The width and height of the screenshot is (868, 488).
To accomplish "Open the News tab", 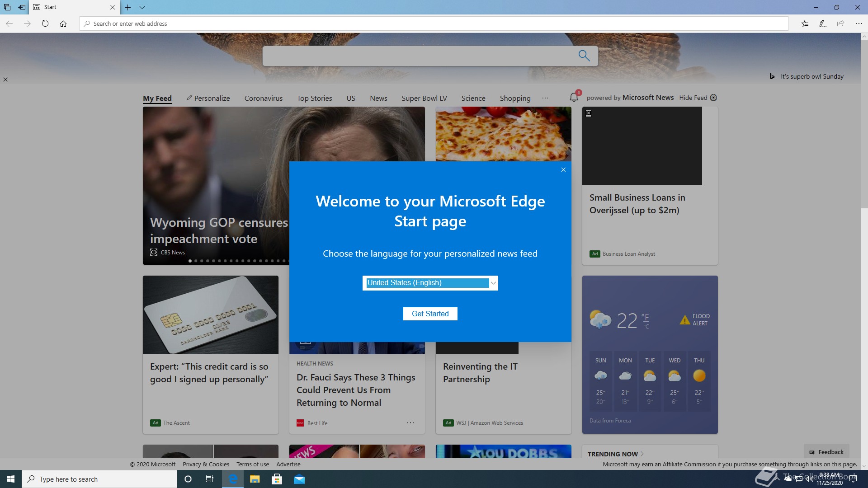I will click(378, 98).
